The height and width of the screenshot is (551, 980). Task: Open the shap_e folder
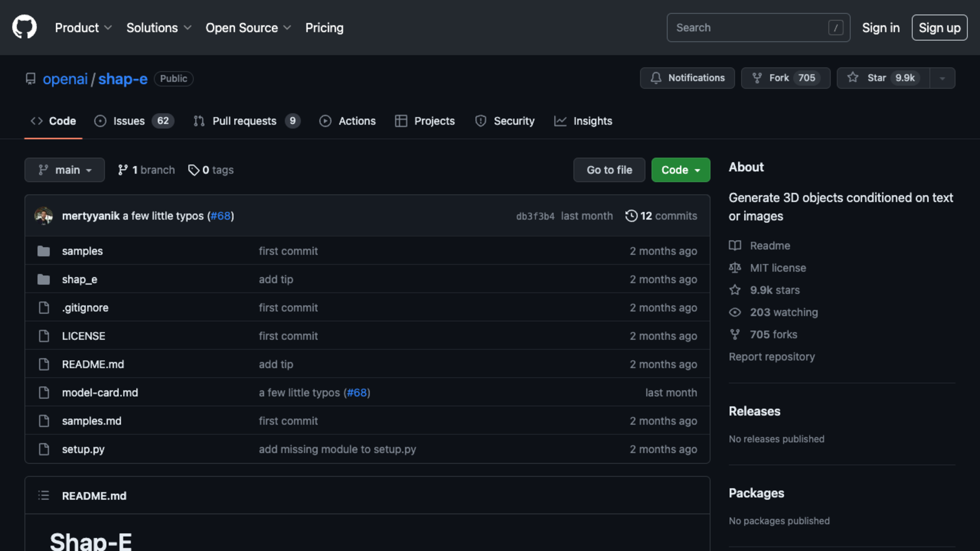pos(80,280)
